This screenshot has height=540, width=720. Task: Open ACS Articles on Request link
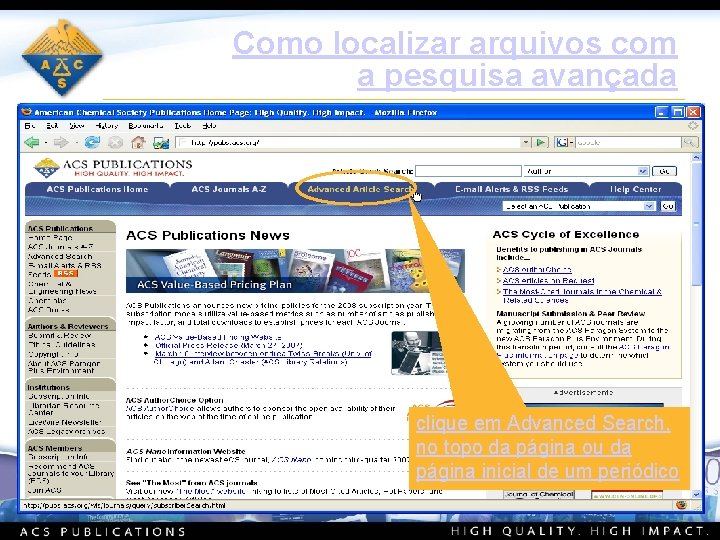pyautogui.click(x=548, y=281)
